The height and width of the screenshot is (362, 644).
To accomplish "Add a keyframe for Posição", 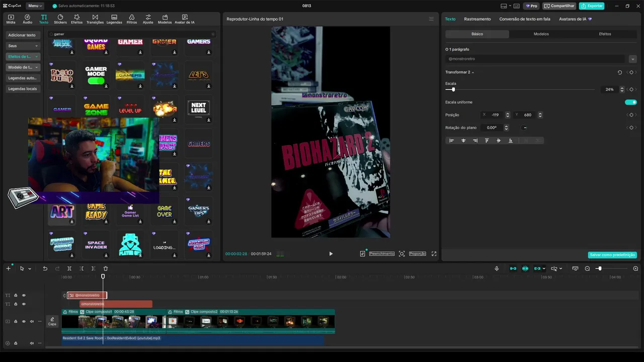I will click(x=631, y=115).
